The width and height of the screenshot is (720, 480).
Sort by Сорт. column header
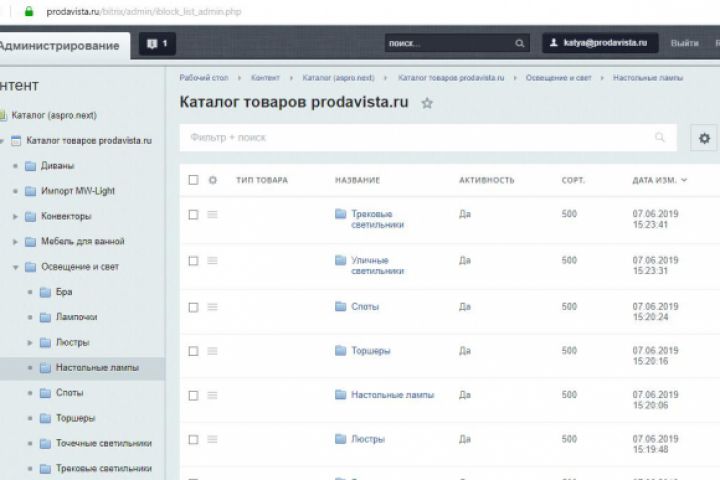(573, 180)
